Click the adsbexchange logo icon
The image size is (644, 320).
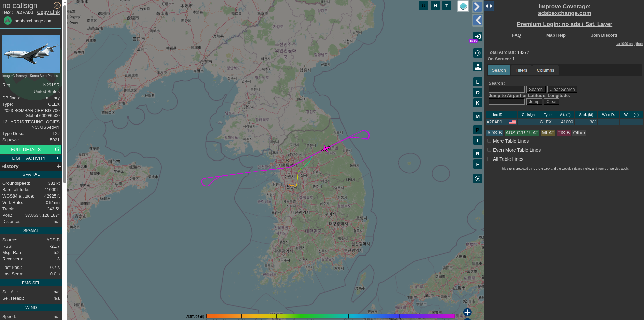8,21
